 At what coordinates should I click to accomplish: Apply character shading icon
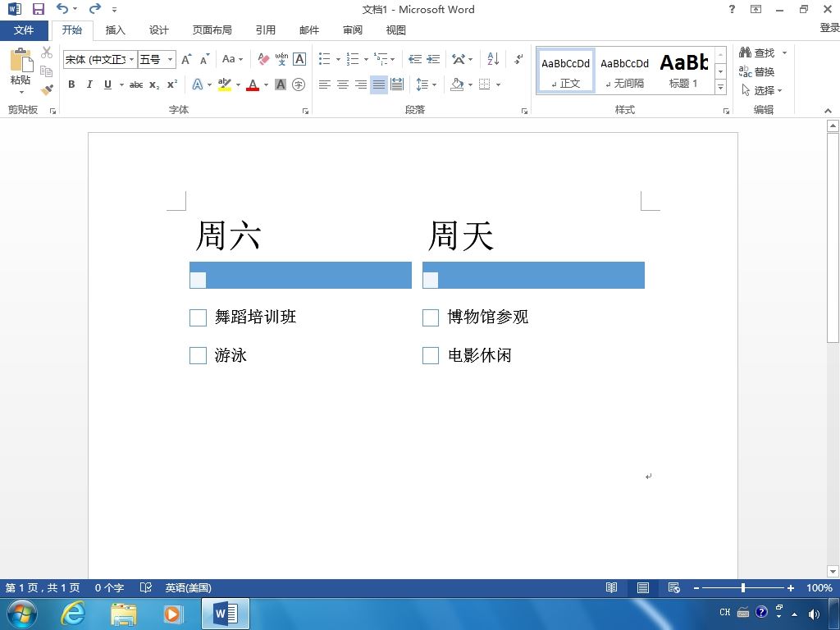(x=281, y=84)
